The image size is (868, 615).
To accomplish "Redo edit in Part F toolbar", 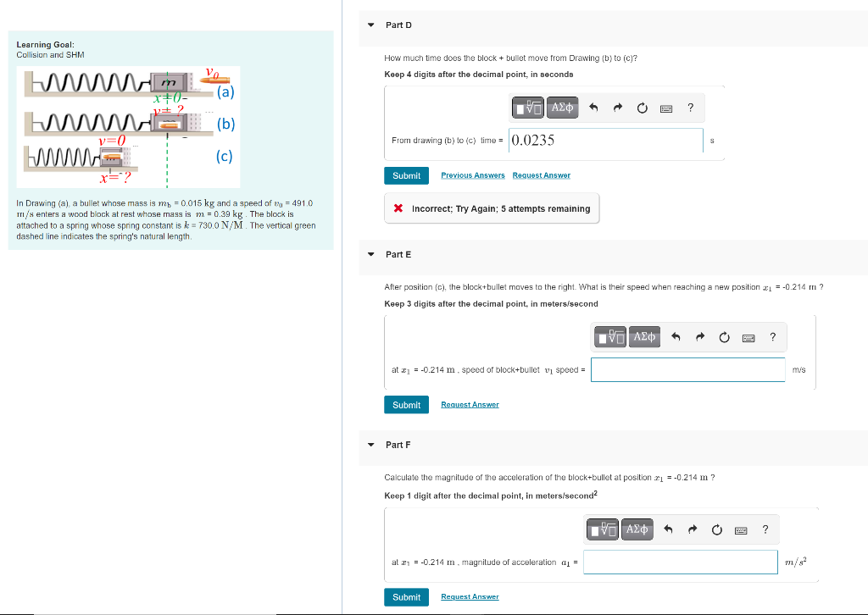I will click(692, 529).
